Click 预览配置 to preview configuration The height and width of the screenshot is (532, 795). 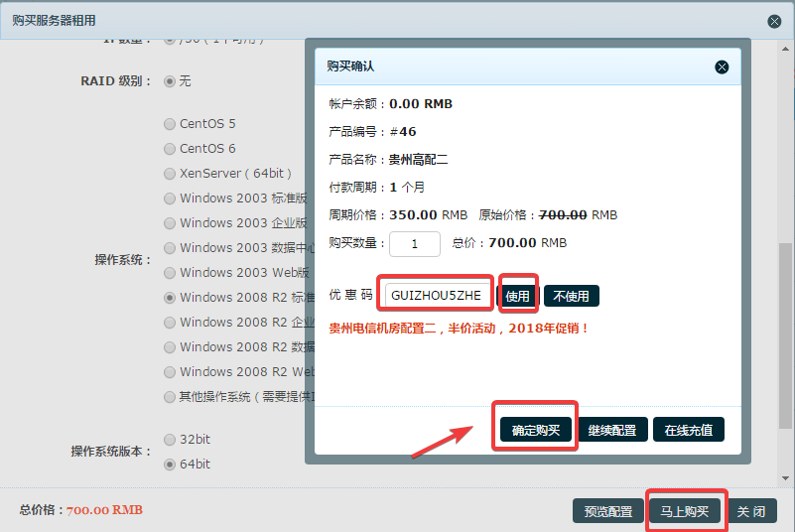607,511
